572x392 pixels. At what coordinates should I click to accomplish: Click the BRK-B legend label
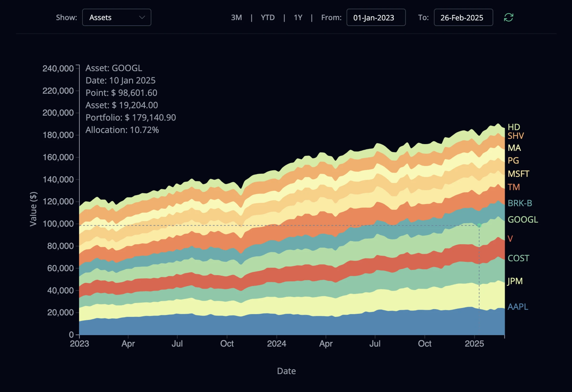[x=520, y=203]
